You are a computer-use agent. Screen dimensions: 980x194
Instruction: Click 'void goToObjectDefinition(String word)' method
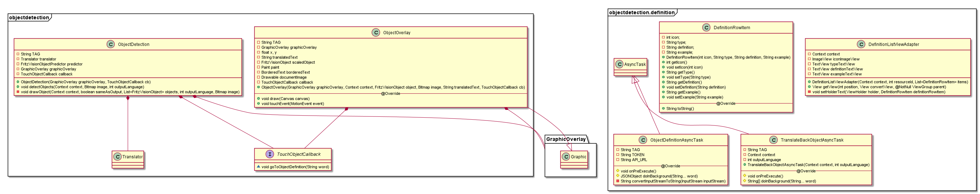[295, 167]
